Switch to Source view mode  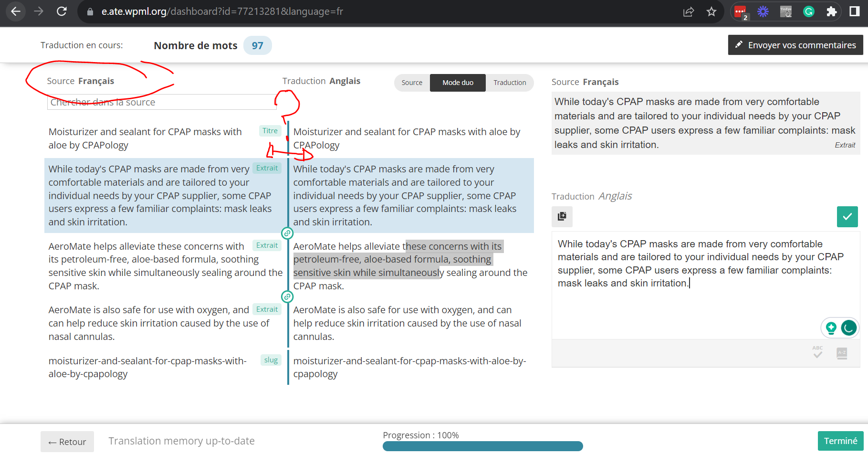(x=412, y=83)
